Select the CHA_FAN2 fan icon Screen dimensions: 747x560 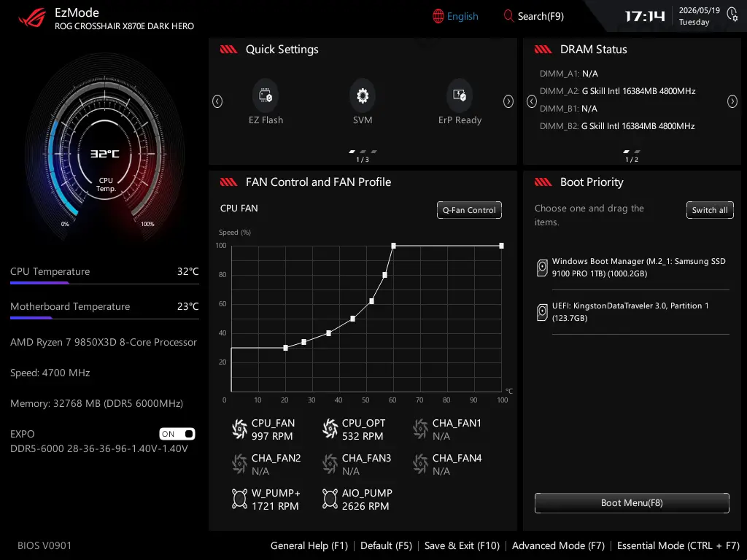pyautogui.click(x=239, y=464)
